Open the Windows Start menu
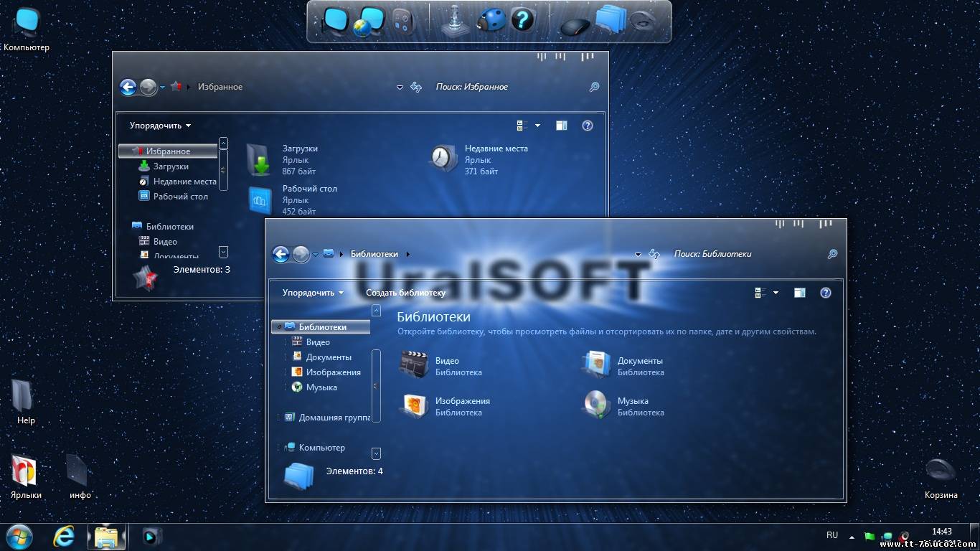Screen dimensions: 980x551 pyautogui.click(x=19, y=536)
